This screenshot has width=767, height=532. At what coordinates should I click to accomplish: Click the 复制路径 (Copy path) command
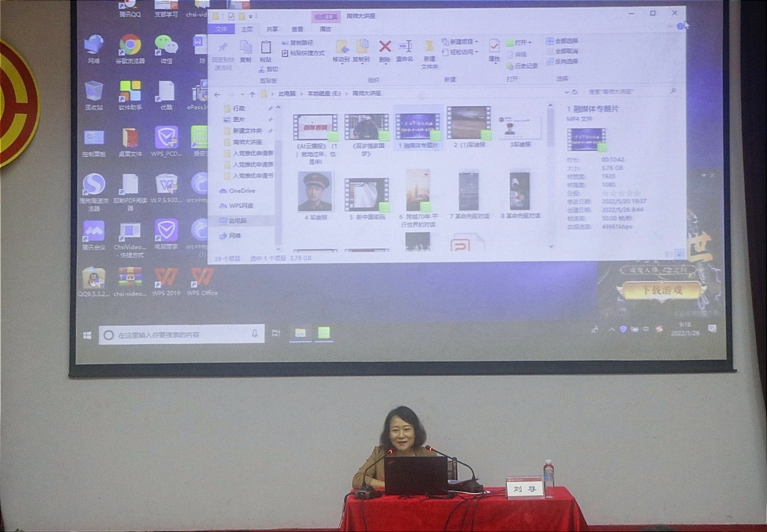tap(298, 43)
